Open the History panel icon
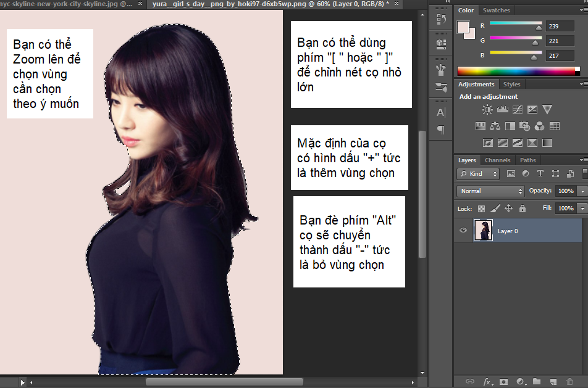This screenshot has height=388, width=588. point(441,19)
